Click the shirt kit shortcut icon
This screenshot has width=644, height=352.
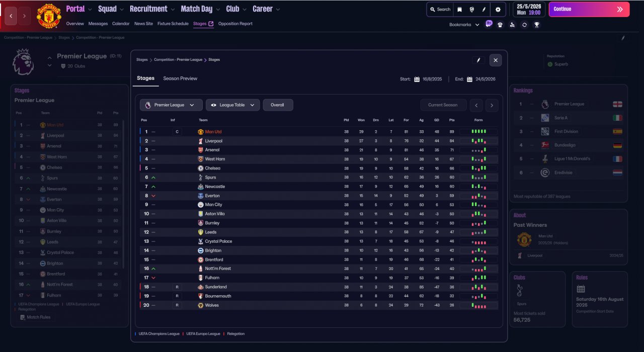click(x=500, y=24)
